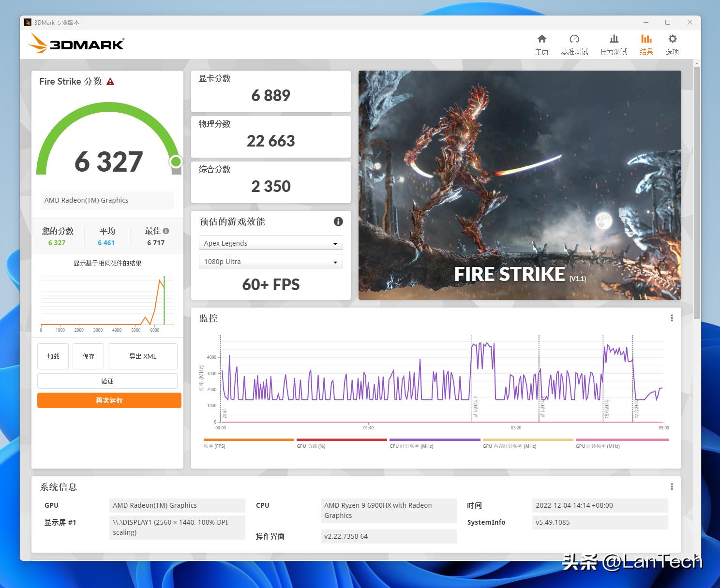Click the estimated game performance info icon
720x588 pixels.
pyautogui.click(x=338, y=221)
